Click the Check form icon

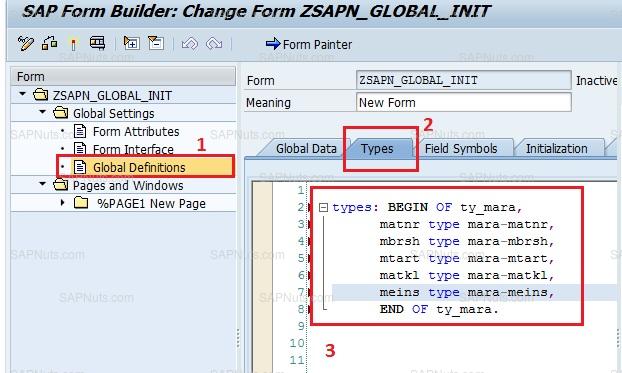[50, 43]
